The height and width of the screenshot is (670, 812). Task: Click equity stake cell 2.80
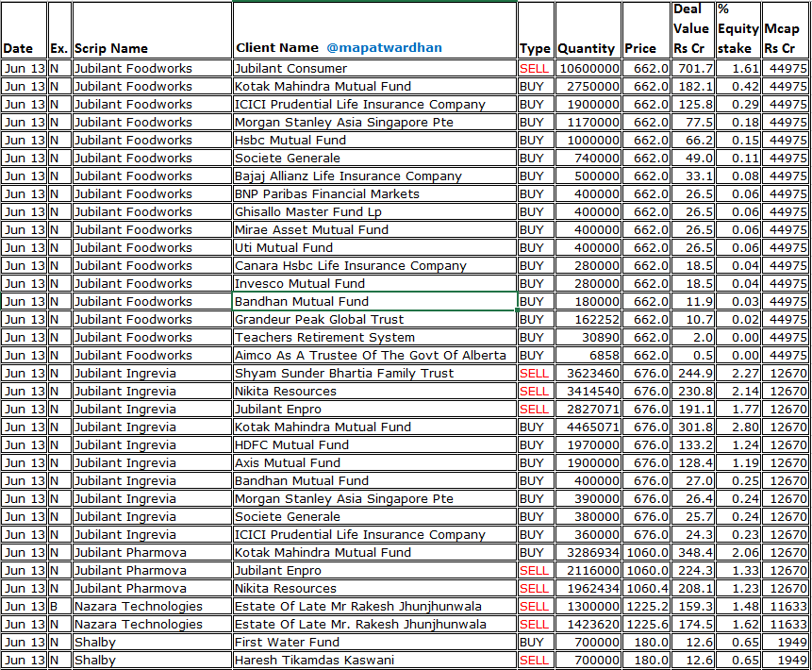pos(738,427)
